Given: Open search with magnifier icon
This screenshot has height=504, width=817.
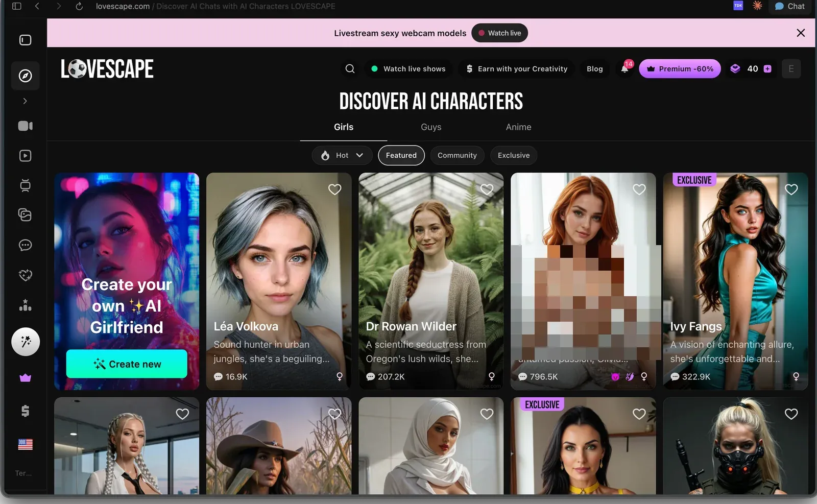Looking at the screenshot, I should coord(350,68).
